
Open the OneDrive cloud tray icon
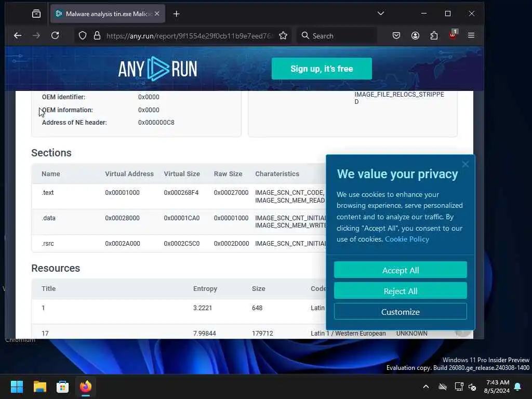pyautogui.click(x=443, y=387)
